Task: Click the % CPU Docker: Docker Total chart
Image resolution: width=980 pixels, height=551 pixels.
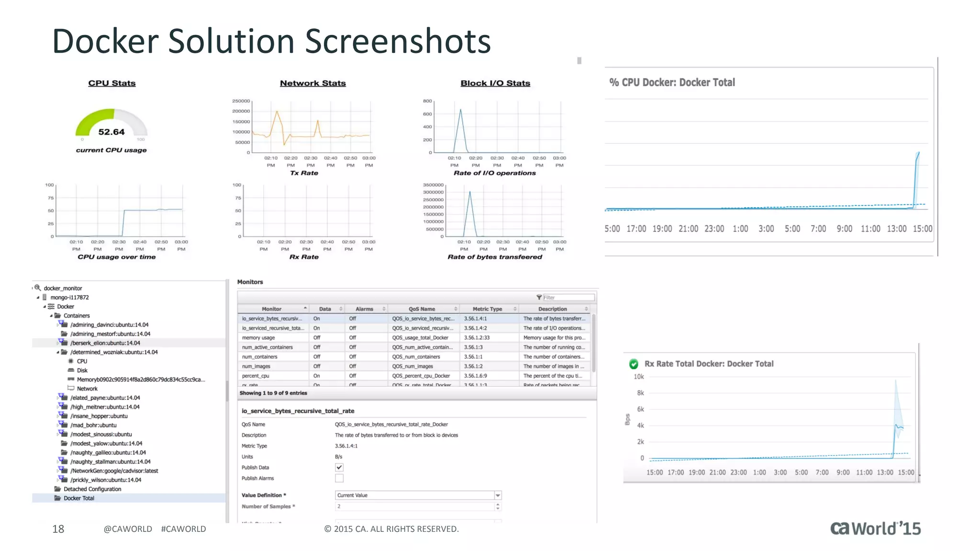Action: (769, 154)
